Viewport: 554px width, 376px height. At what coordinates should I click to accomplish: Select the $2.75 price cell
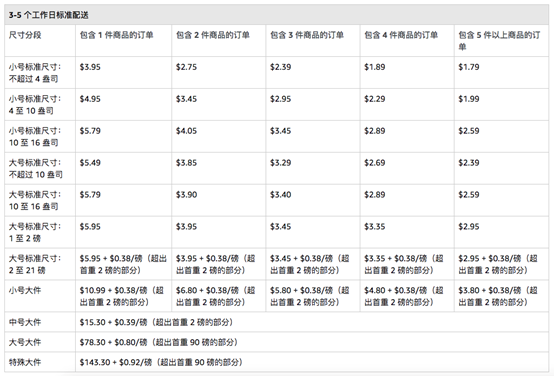(x=187, y=67)
